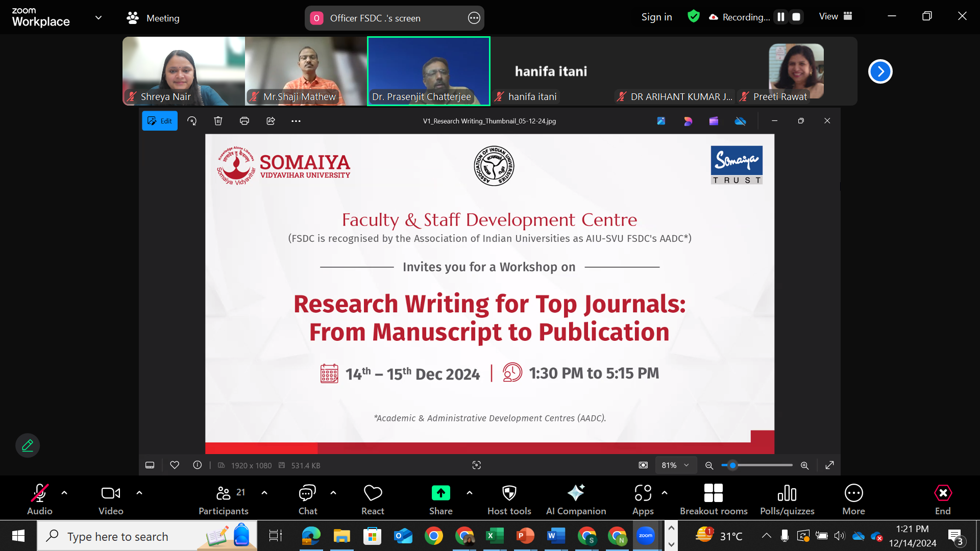Click OneDrive cloud icon in Photos title bar
The image size is (980, 551).
[740, 121]
